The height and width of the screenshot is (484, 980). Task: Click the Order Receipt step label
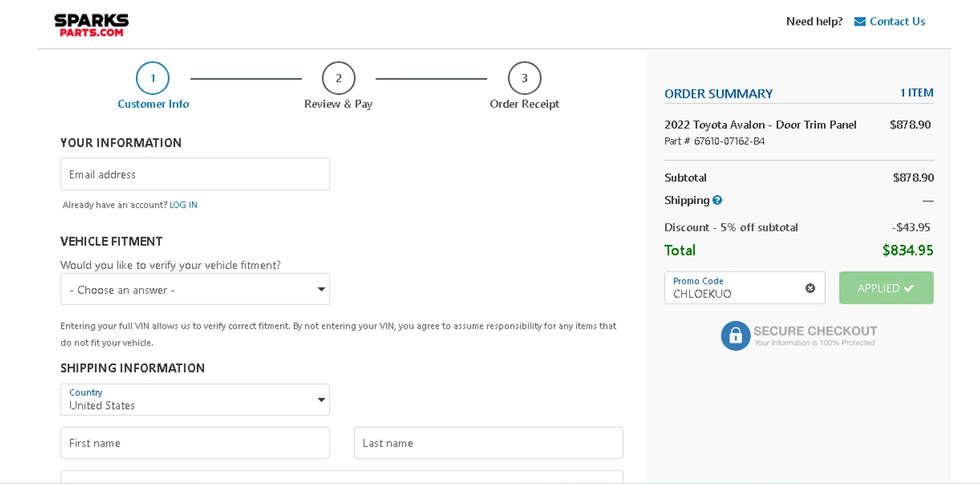pyautogui.click(x=525, y=104)
